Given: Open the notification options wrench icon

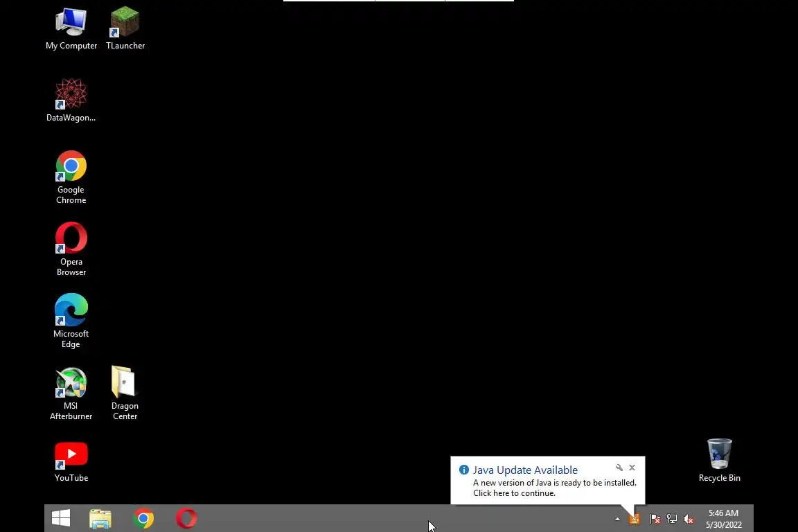Looking at the screenshot, I should click(x=619, y=468).
